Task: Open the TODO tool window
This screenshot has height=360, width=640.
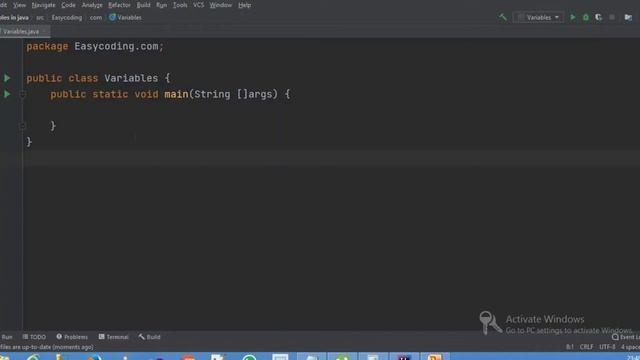Action: pos(34,337)
